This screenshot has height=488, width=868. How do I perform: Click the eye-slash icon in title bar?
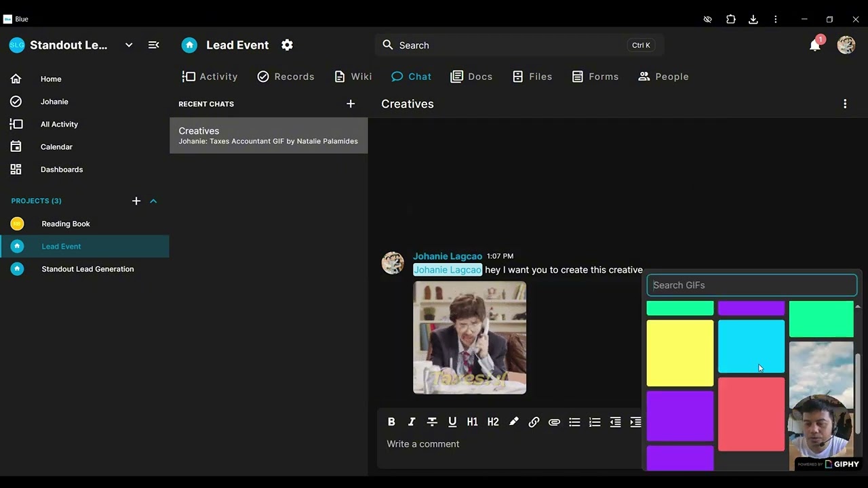707,19
